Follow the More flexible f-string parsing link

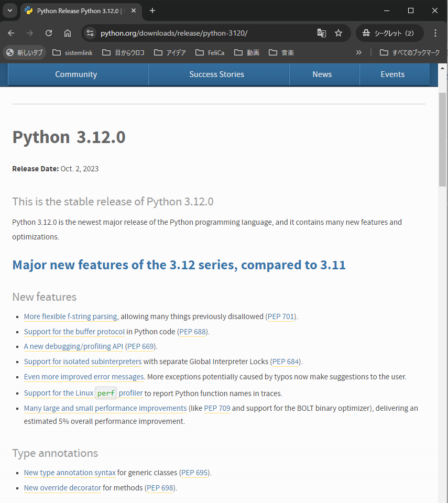coord(71,316)
